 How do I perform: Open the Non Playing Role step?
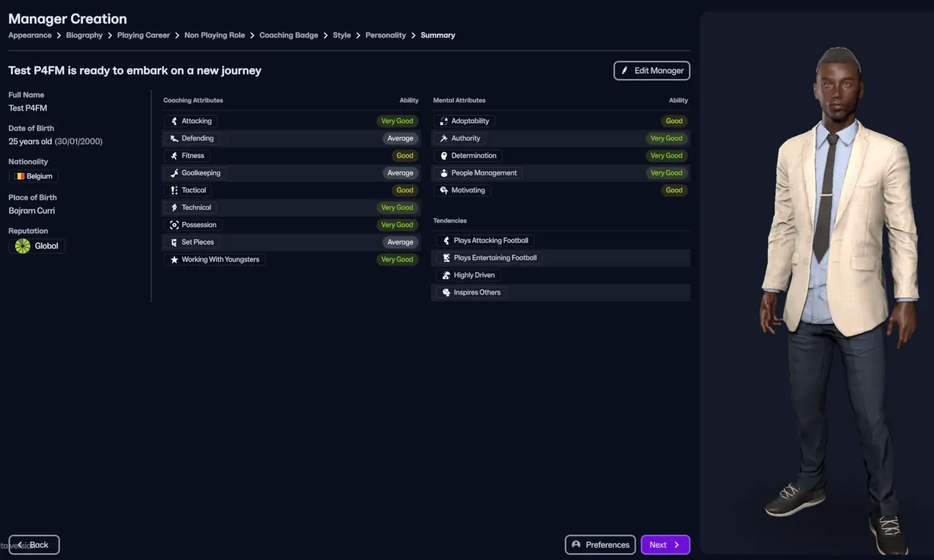coord(214,35)
